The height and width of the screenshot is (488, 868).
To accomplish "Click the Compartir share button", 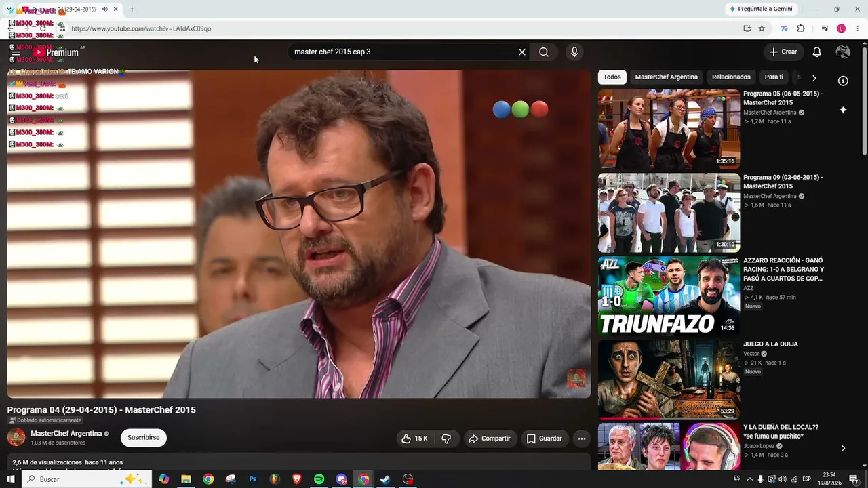I will 489,439.
